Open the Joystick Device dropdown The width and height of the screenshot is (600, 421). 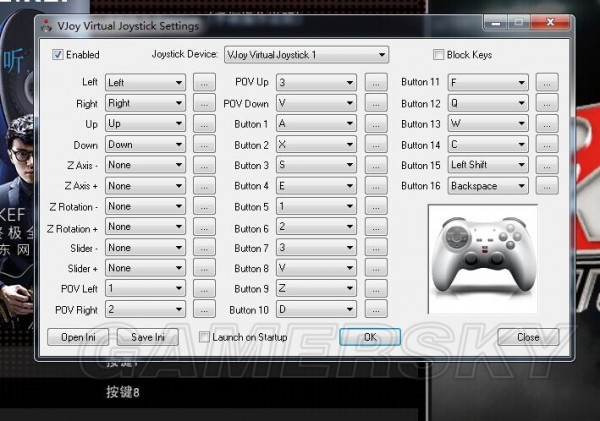(x=307, y=55)
